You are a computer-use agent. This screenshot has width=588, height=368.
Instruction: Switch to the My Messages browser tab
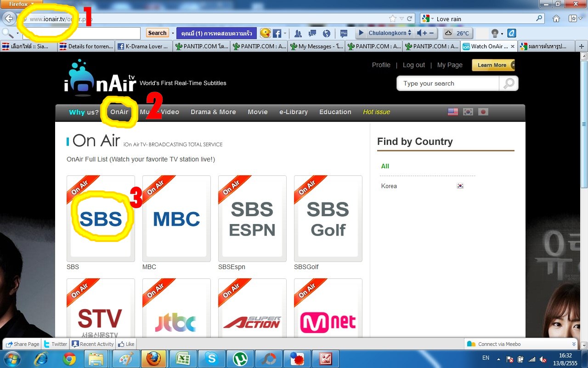(317, 46)
